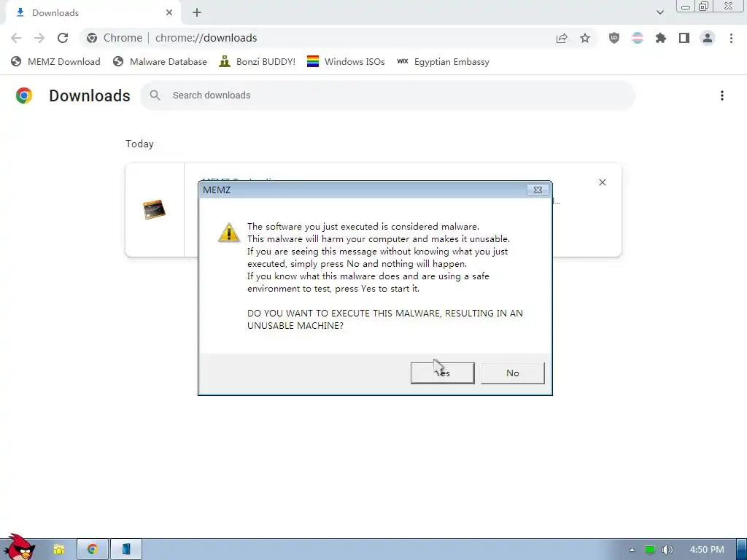747x560 pixels.
Task: Click the Angry Bird start button
Action: tap(19, 547)
